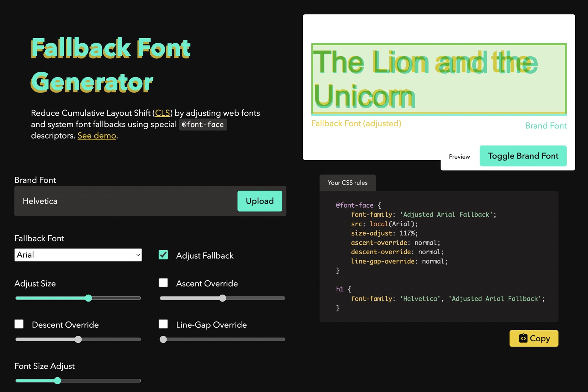The height and width of the screenshot is (392, 588).
Task: Enable the Descent Override checkbox
Action: click(19, 324)
